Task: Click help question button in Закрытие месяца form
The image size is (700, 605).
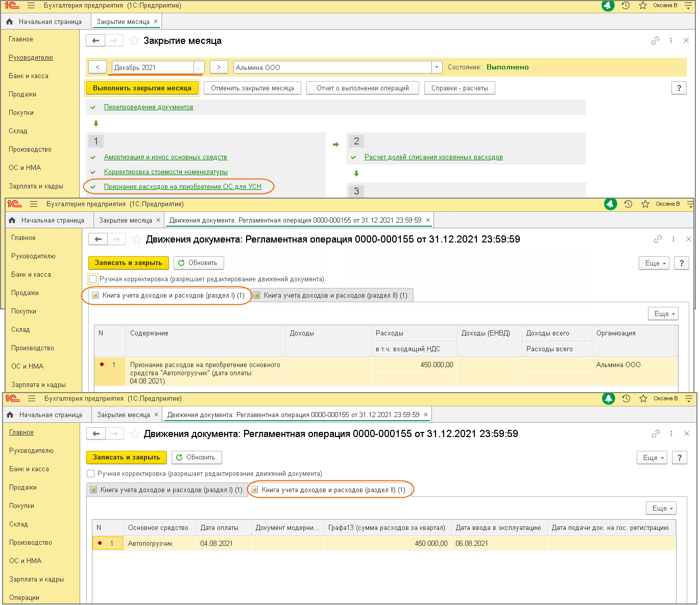Action: (x=679, y=88)
